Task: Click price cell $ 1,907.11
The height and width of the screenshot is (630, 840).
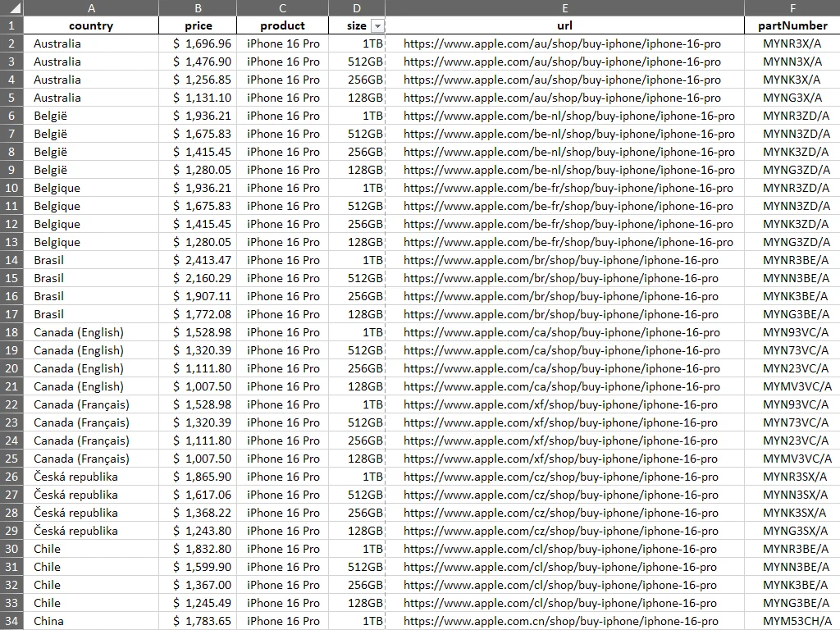Action: [198, 296]
